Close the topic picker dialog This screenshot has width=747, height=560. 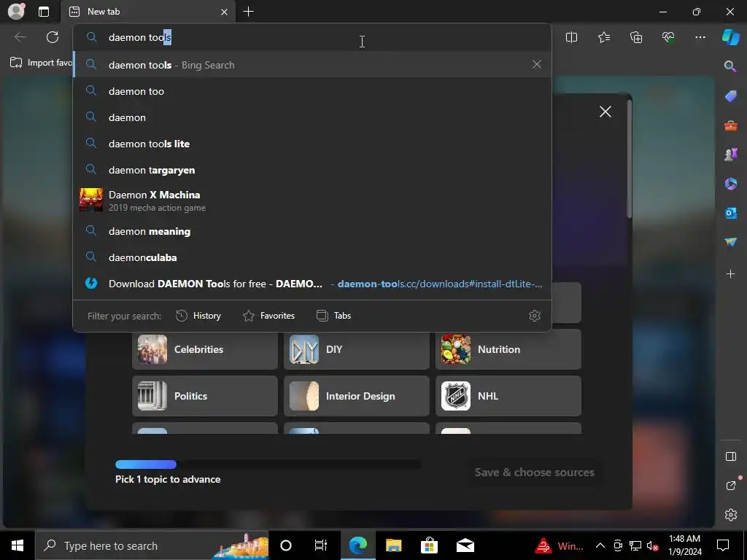coord(605,112)
